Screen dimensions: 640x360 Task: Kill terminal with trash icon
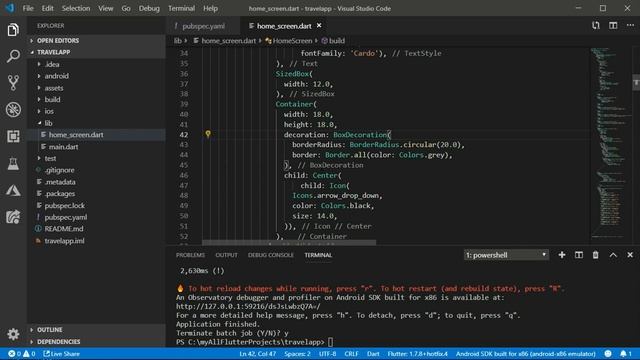(x=596, y=255)
